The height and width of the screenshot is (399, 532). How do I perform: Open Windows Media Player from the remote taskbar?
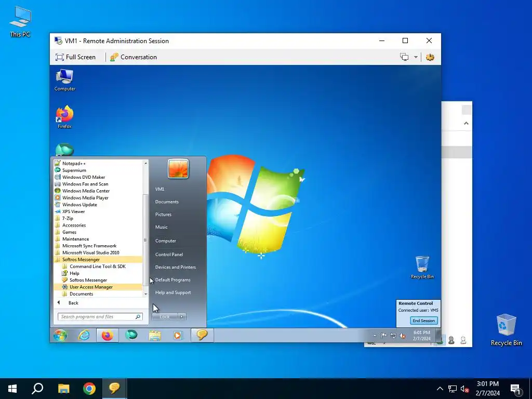(178, 335)
